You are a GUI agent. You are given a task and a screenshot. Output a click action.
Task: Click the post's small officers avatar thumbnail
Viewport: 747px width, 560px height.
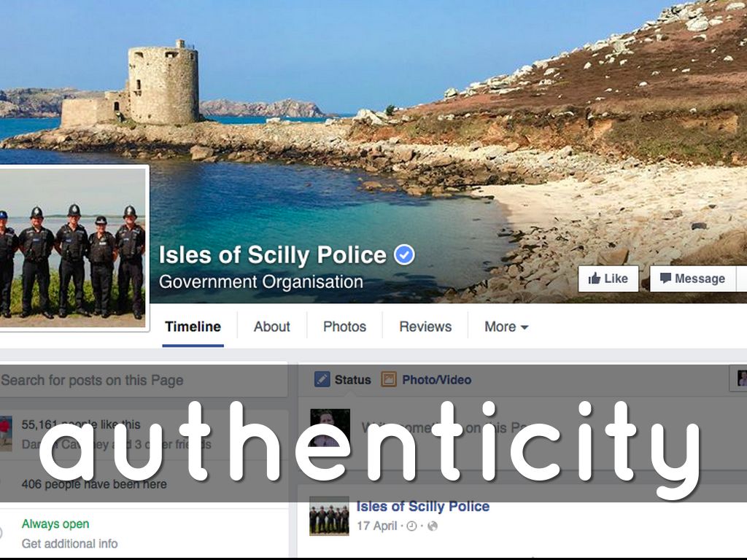tap(329, 516)
